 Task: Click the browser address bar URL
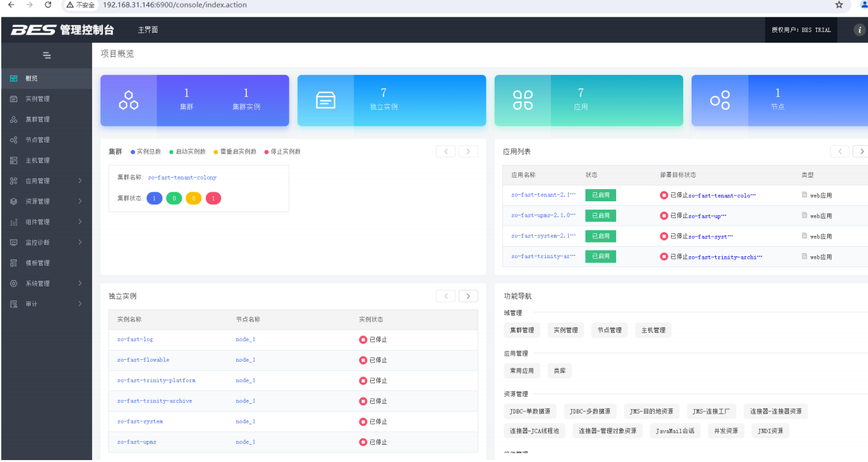174,4
